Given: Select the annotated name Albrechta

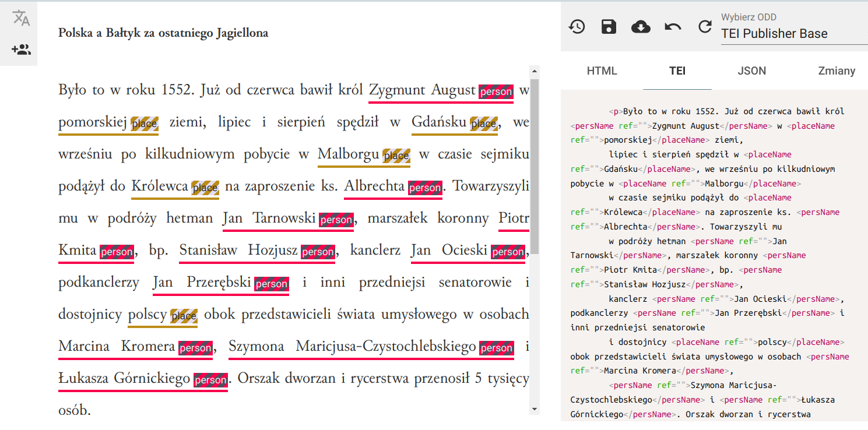Looking at the screenshot, I should (375, 186).
